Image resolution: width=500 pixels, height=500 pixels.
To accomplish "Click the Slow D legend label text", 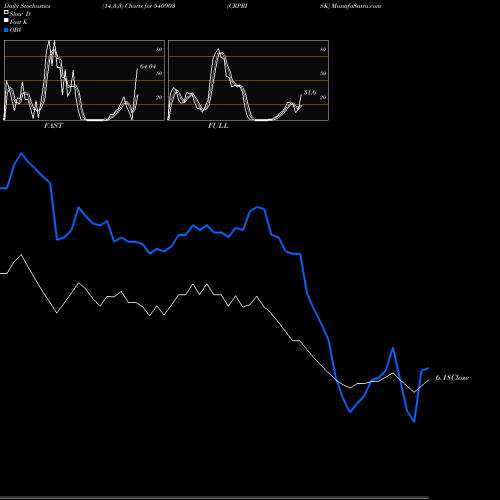I will [x=20, y=14].
